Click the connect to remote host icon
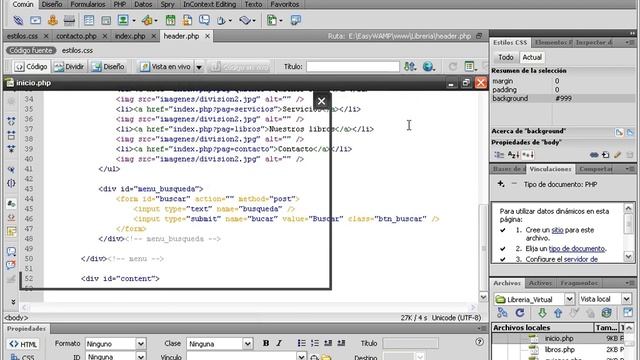Viewport: 640px width, 360px height. coord(502,313)
